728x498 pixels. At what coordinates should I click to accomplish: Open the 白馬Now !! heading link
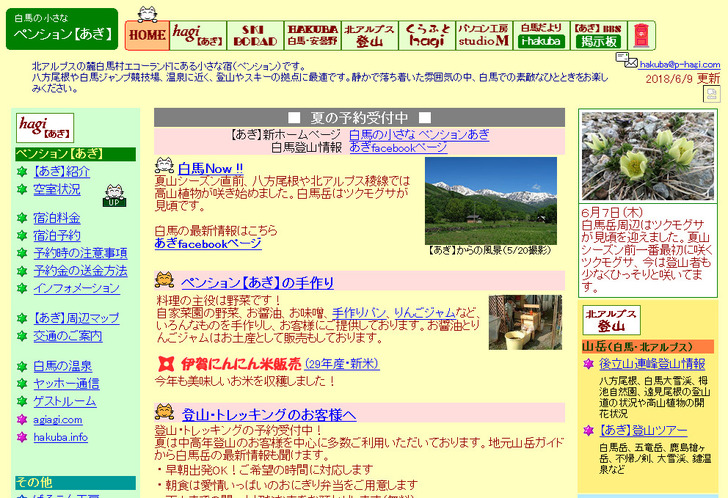[x=210, y=167]
